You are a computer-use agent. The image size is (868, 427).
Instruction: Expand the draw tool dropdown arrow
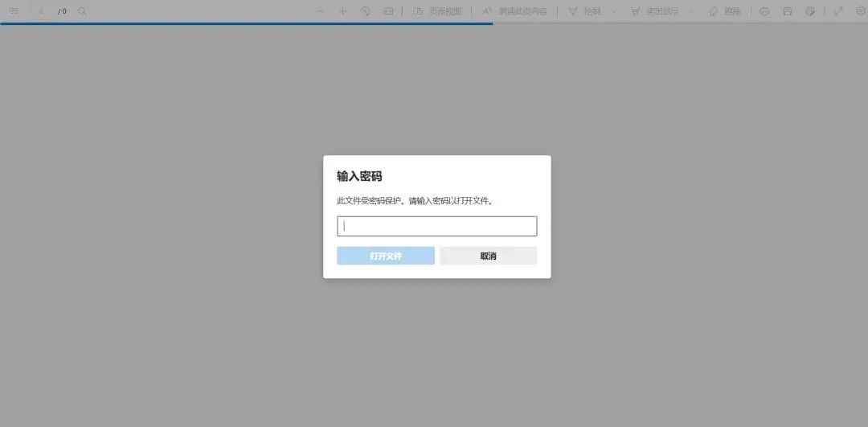click(615, 11)
